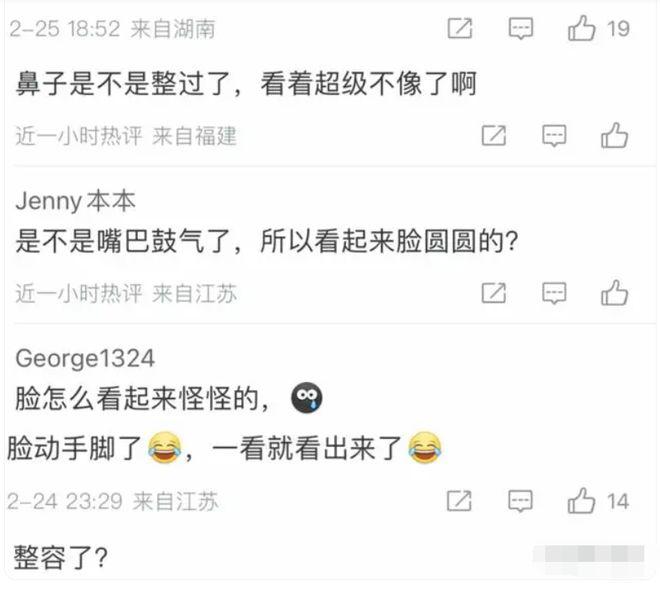Image resolution: width=660 pixels, height=590 pixels.
Task: Reply to Jenny本本's comment
Action: pyautogui.click(x=554, y=293)
